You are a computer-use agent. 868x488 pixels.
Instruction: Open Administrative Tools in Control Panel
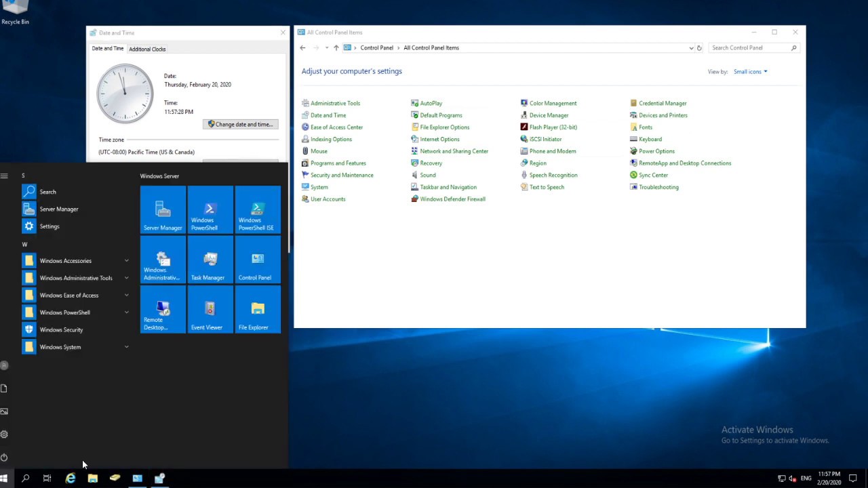(x=331, y=103)
